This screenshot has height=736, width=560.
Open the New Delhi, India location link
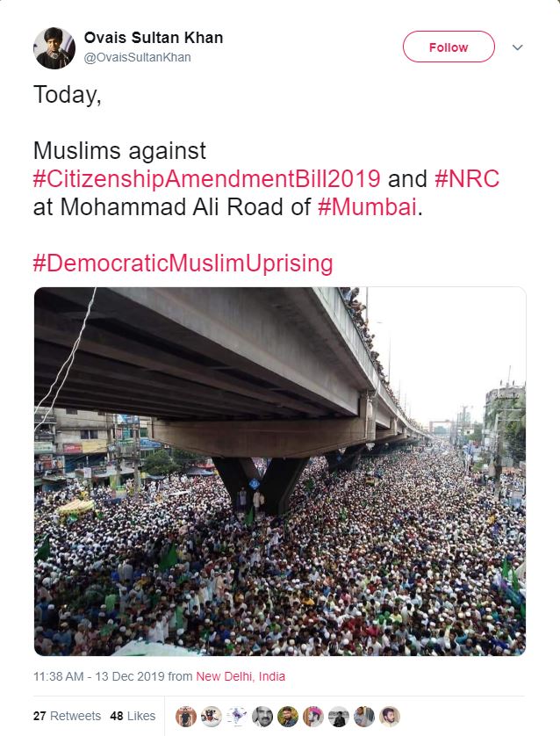tap(241, 676)
